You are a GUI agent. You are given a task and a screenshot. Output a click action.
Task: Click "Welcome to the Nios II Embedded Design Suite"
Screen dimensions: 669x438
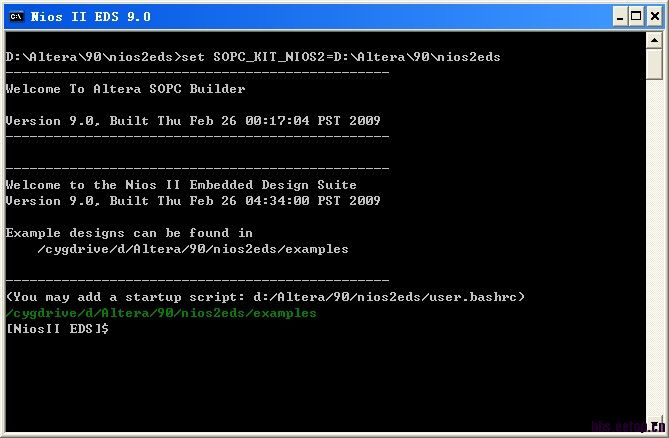(181, 185)
